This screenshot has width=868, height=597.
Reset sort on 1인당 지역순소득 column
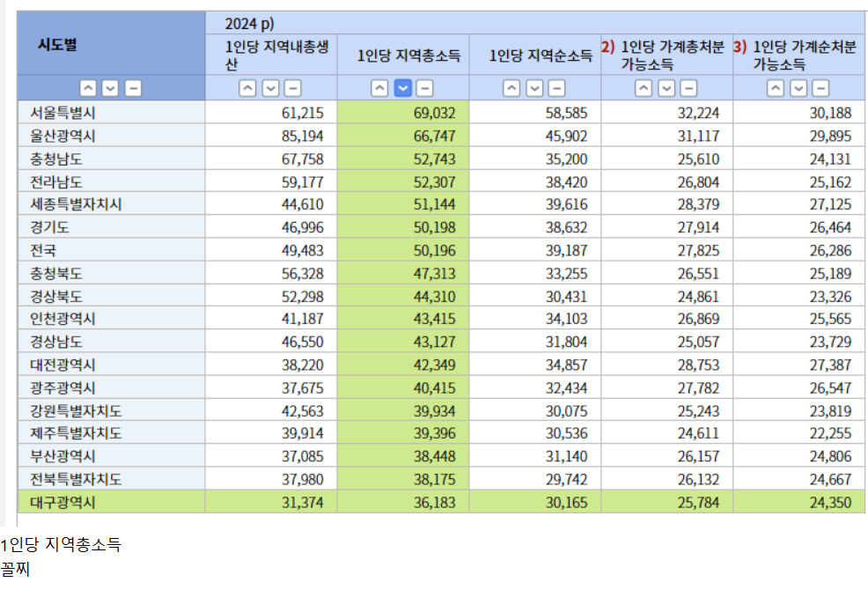[x=556, y=88]
